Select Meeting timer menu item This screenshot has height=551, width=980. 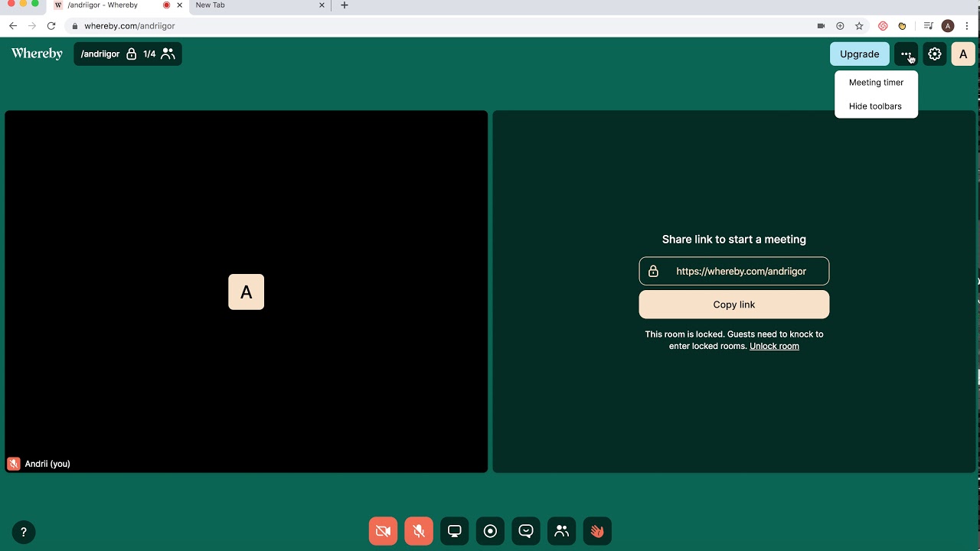[876, 83]
